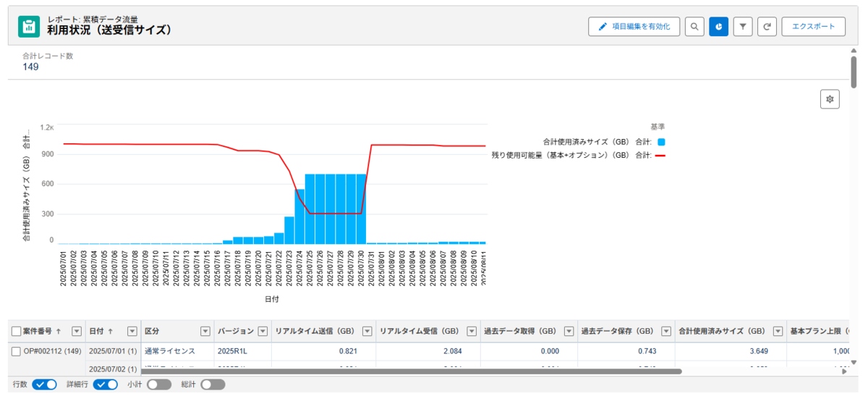Click the blue 合計使用済みサイズ legend swatch
Viewport: 868px width, 399px height.
[661, 142]
